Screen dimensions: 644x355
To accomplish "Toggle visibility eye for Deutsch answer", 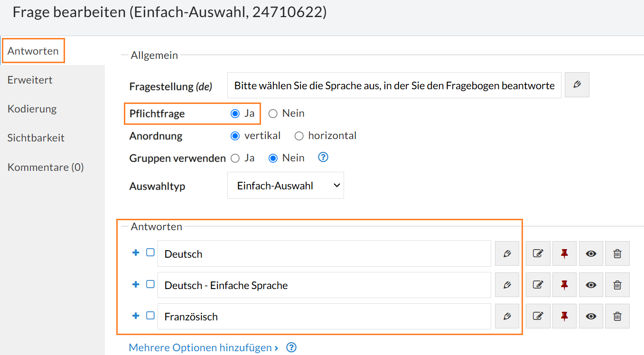I will 591,253.
